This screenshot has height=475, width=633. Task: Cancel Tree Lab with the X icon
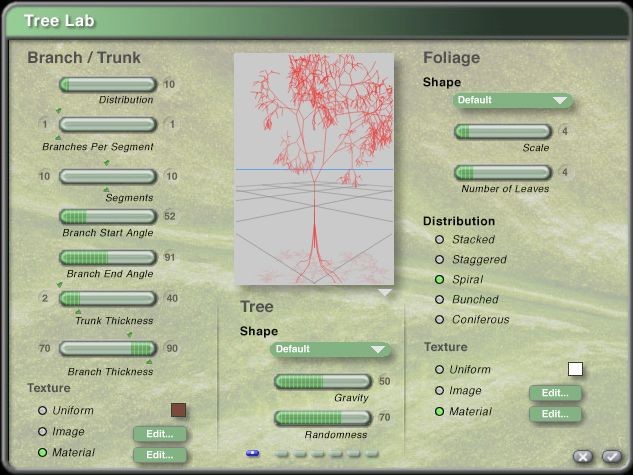583,457
